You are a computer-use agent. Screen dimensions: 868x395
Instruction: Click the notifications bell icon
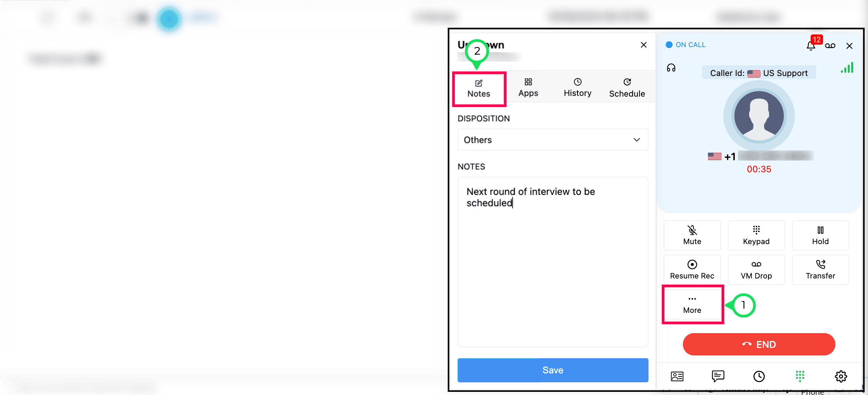click(811, 46)
